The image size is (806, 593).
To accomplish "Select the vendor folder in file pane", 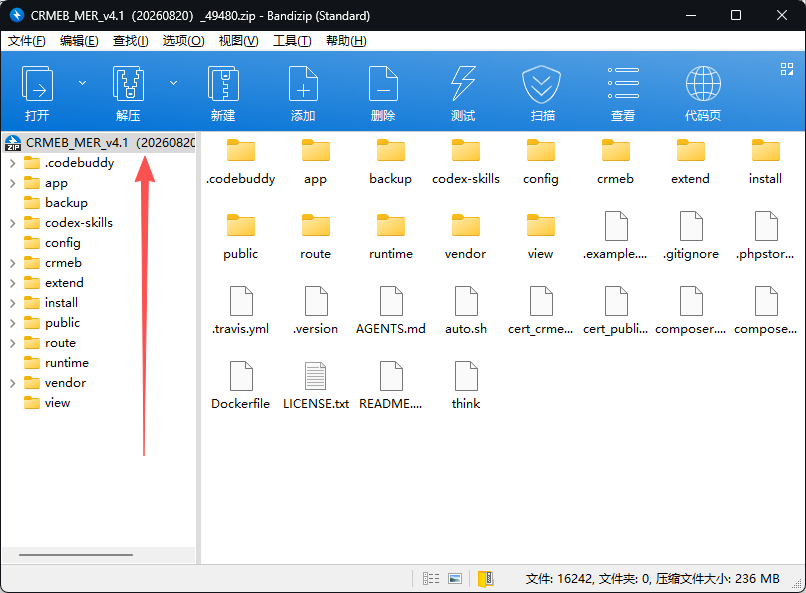I will coord(465,237).
